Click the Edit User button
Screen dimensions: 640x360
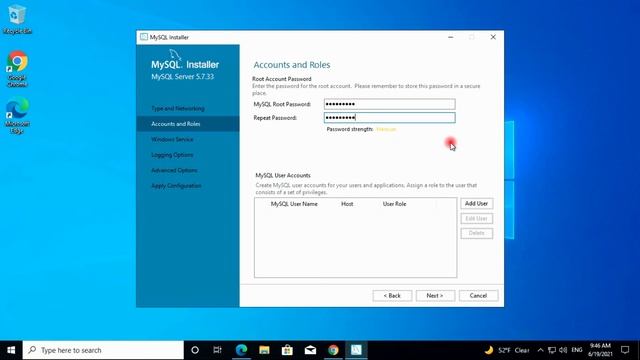(x=477, y=218)
